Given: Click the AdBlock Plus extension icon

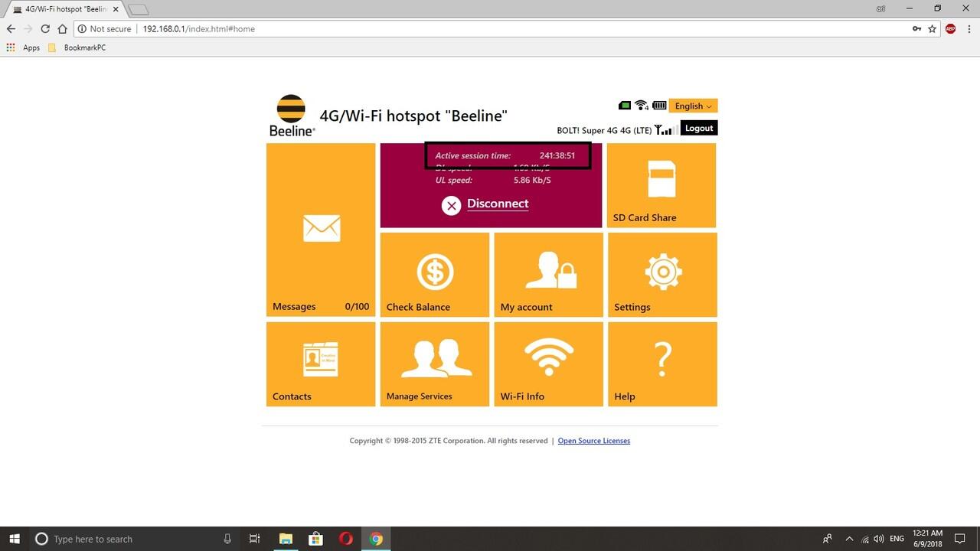Looking at the screenshot, I should pyautogui.click(x=950, y=29).
